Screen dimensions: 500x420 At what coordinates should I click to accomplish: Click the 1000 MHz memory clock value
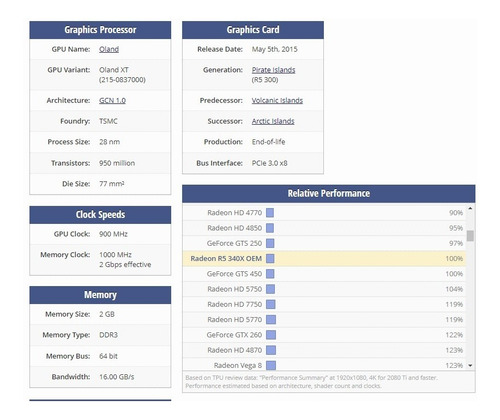pyautogui.click(x=115, y=255)
